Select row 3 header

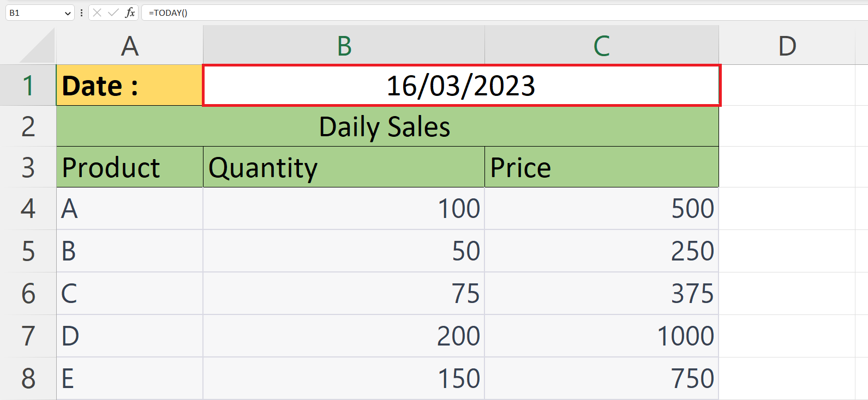click(x=28, y=167)
